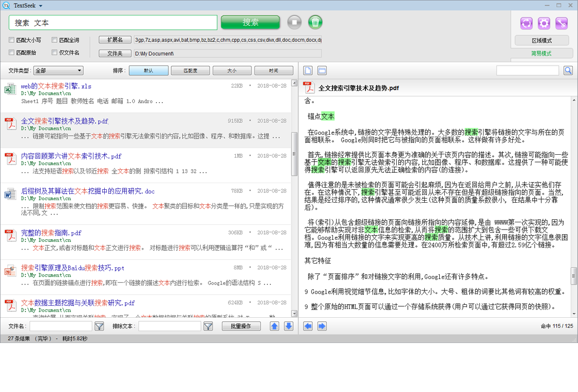Click the 扩展名 button

[115, 40]
